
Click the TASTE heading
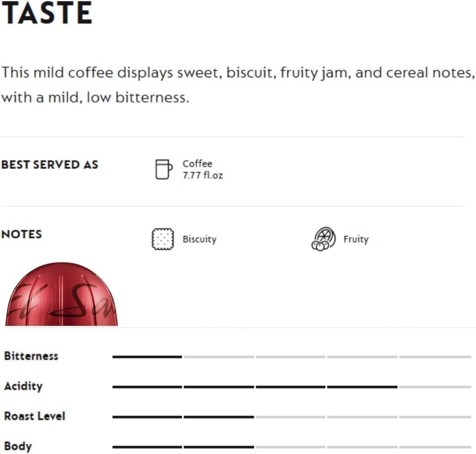coord(46,14)
